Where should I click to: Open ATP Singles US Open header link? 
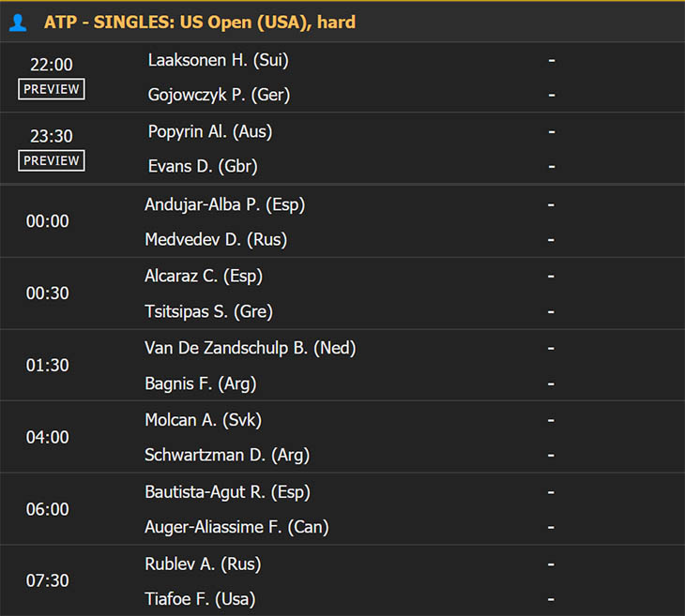pos(200,23)
